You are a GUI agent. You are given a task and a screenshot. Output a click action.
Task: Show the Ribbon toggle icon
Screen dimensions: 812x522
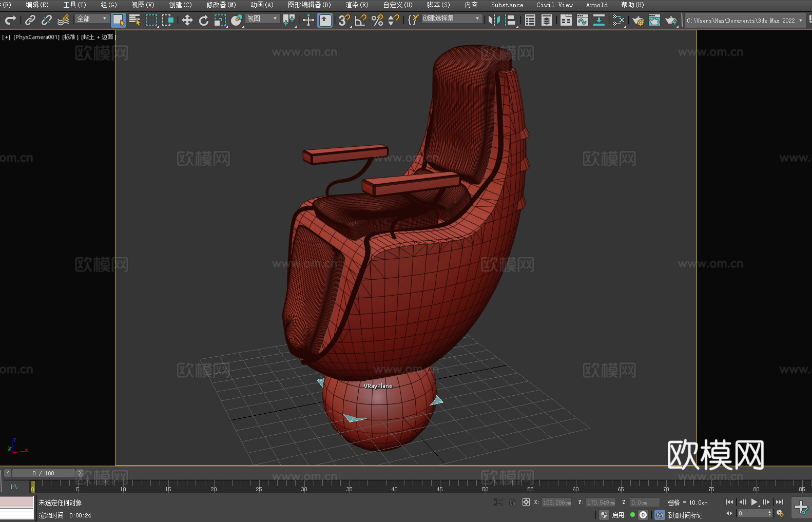coord(566,20)
